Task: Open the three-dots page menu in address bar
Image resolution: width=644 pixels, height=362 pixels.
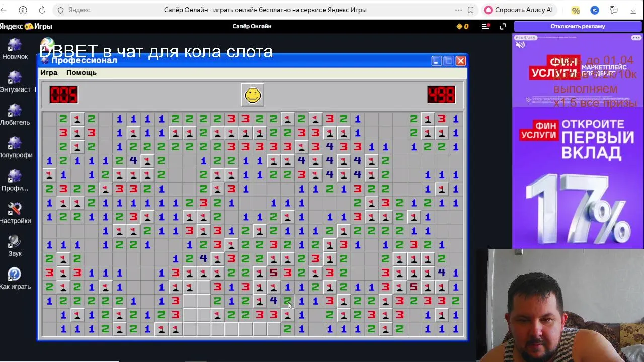Action: point(458,10)
